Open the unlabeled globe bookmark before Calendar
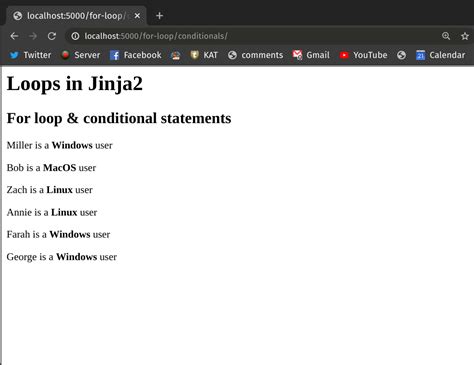Screen dimensions: 474x365 point(401,55)
